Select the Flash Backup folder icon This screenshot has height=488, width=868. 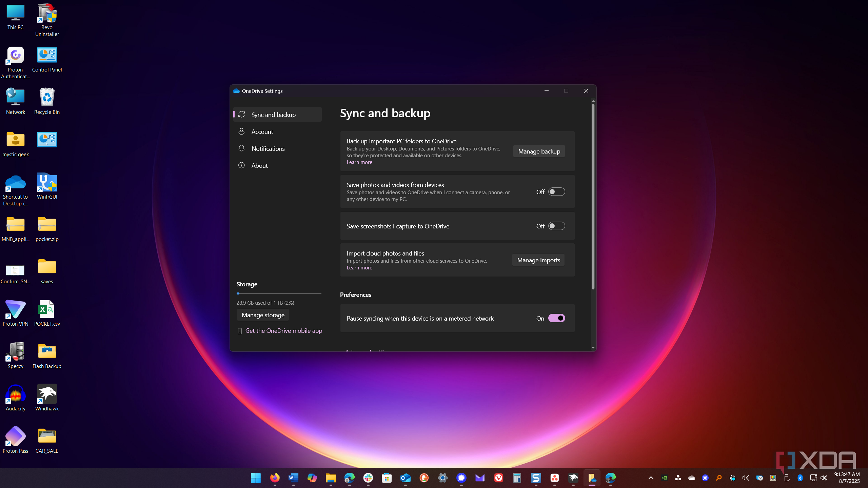tap(47, 356)
